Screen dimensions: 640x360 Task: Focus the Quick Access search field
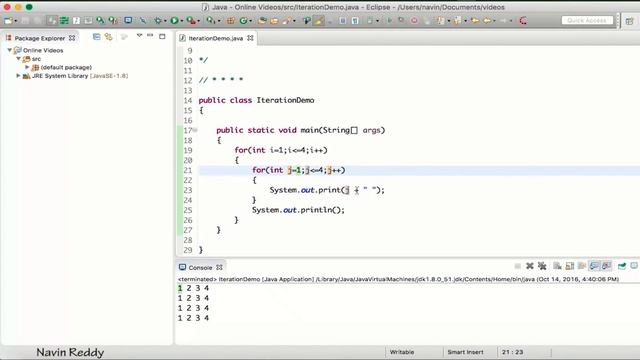587,20
